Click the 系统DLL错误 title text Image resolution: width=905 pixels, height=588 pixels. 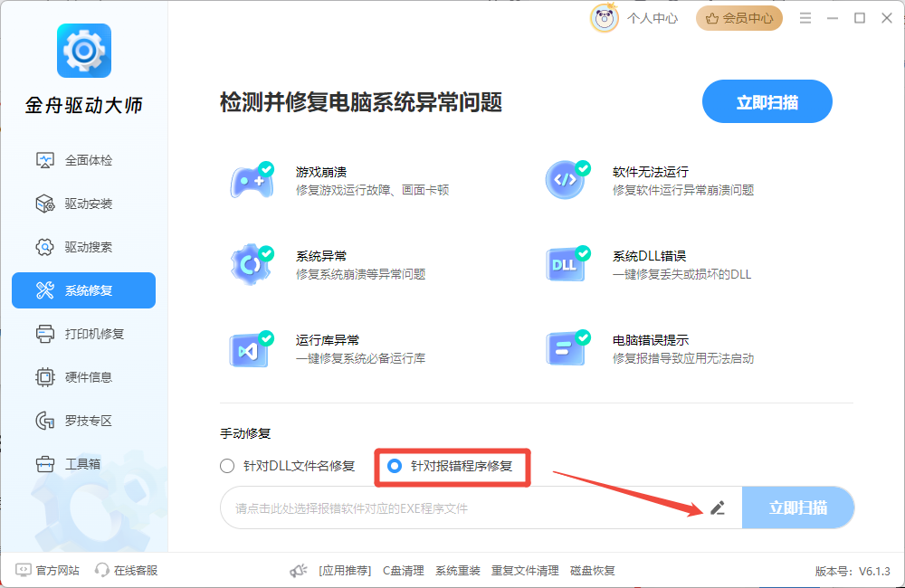click(649, 256)
